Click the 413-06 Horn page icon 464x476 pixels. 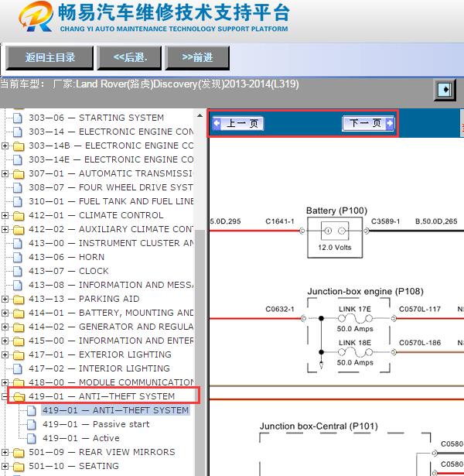click(x=18, y=258)
